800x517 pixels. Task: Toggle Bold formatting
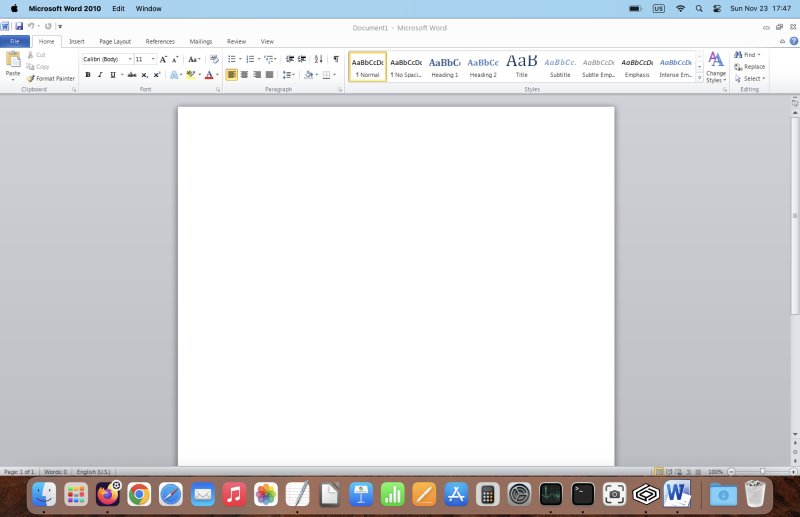[87, 75]
